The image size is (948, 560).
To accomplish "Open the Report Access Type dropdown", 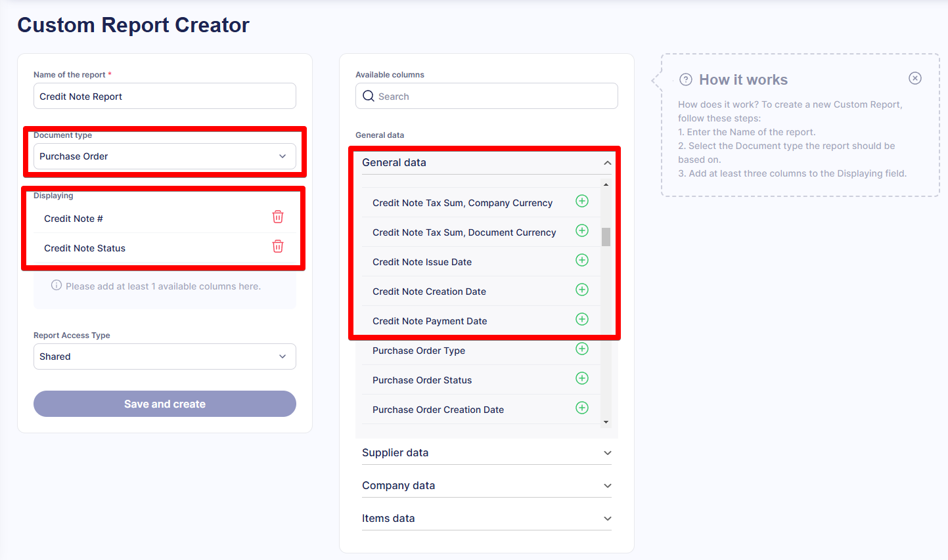I will tap(164, 356).
